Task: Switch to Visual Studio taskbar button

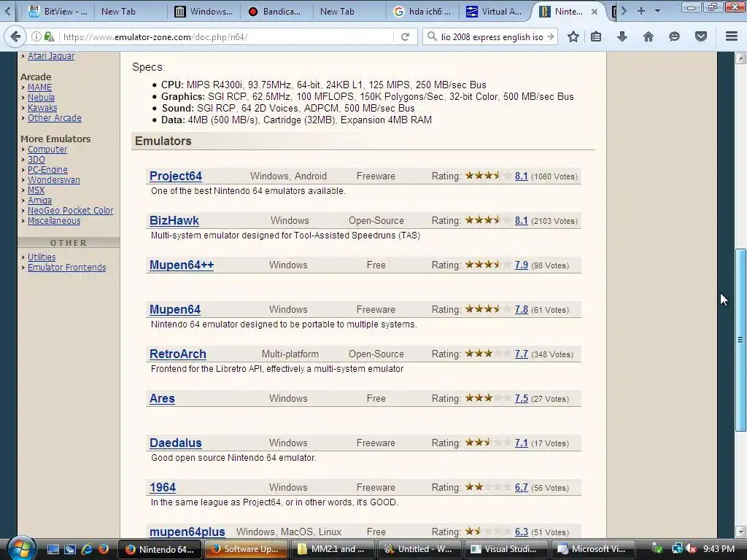Action: (x=506, y=549)
